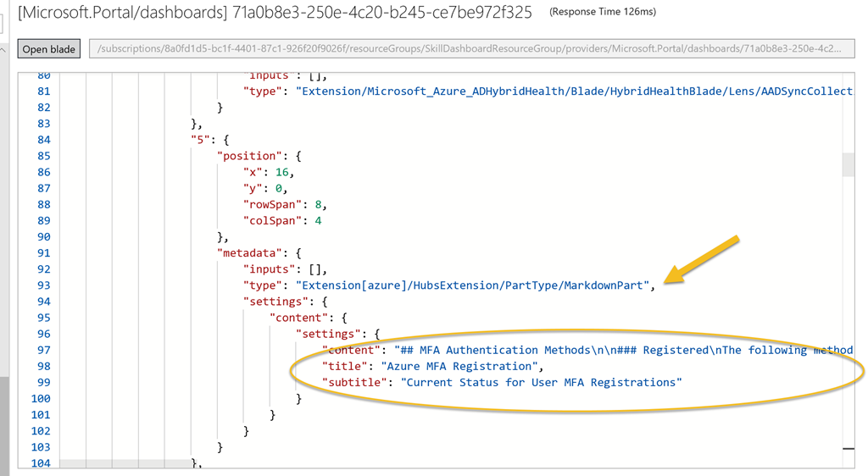Click the Current Status subtitle string value
The image size is (868, 476).
[x=541, y=382]
